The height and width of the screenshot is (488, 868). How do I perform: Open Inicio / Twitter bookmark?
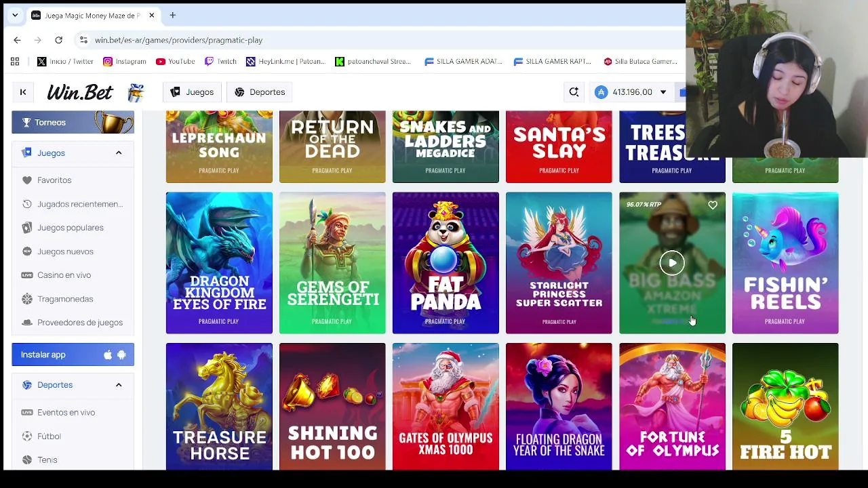coord(65,62)
